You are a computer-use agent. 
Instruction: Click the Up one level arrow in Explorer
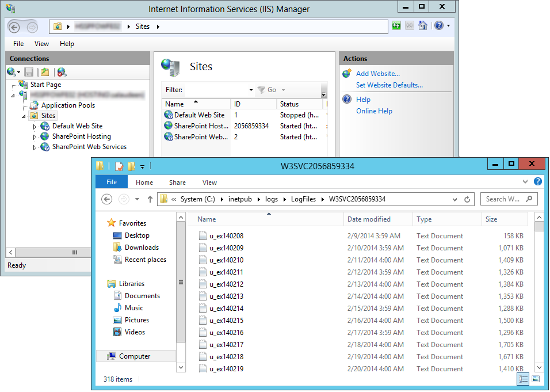150,199
